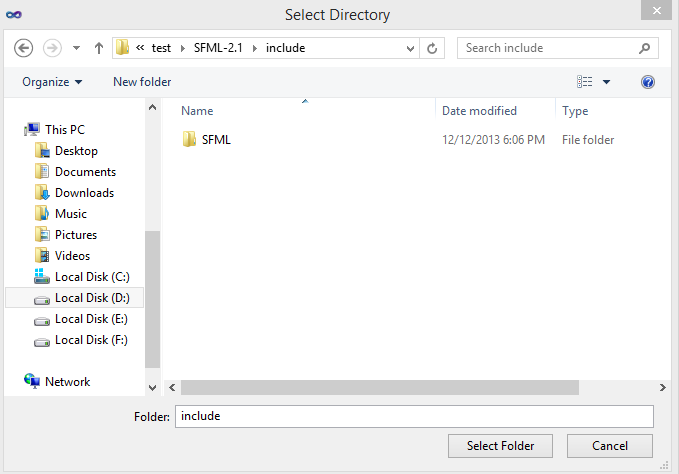This screenshot has width=679, height=474.
Task: Select 'SFML-2.1' breadcrumb in address bar
Action: coord(218,48)
